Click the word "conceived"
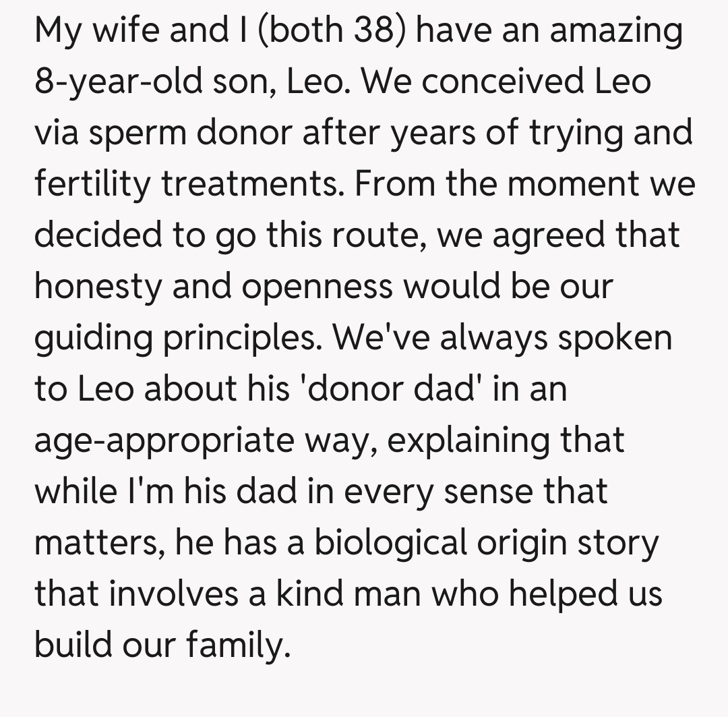This screenshot has height=717, width=728. tap(484, 82)
